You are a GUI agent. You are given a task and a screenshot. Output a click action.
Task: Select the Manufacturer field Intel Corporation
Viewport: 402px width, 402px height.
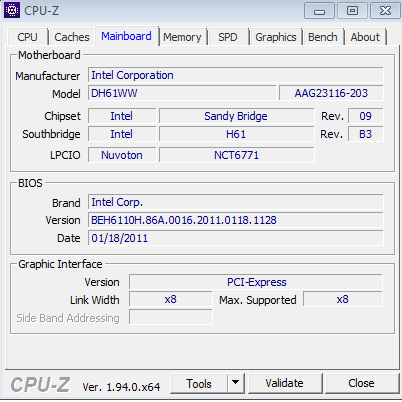click(236, 75)
